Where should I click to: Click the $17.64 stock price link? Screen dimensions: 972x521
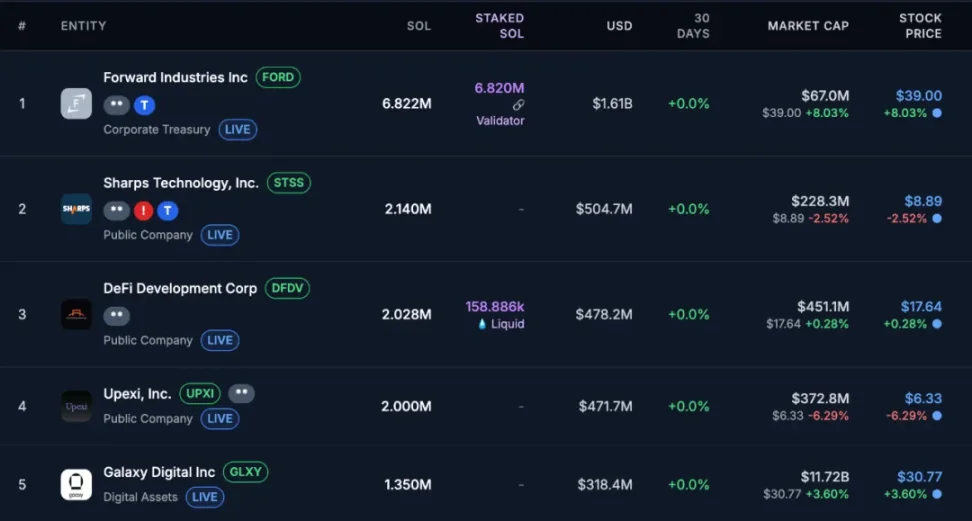pyautogui.click(x=921, y=307)
